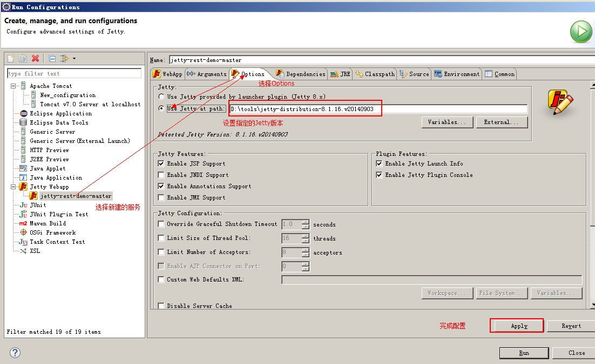Toggle Enable JSP Support checkbox

point(161,163)
